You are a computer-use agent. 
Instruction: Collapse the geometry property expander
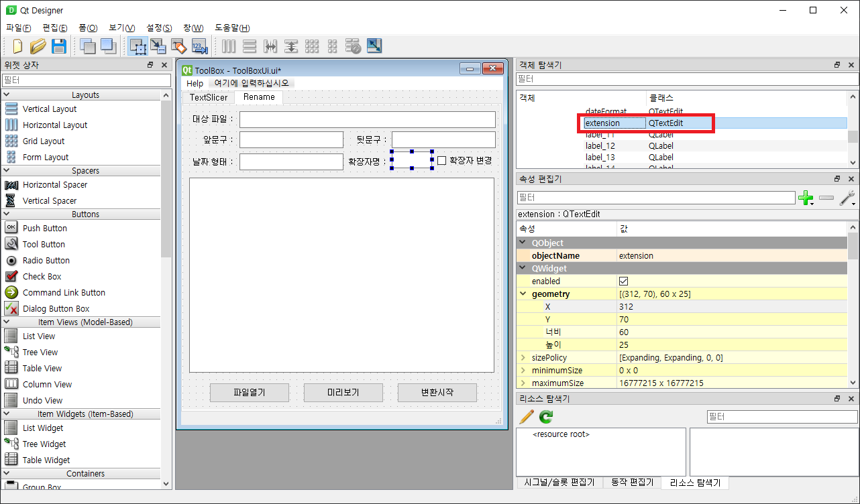[523, 294]
